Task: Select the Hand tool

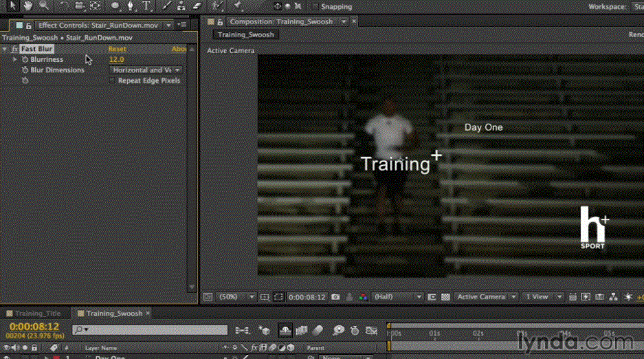Action: (x=27, y=6)
